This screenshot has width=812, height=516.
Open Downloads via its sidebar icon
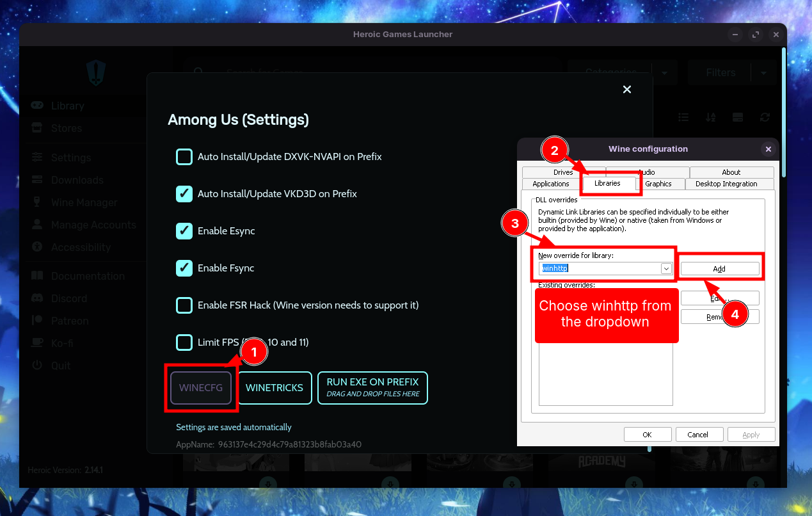tap(38, 180)
